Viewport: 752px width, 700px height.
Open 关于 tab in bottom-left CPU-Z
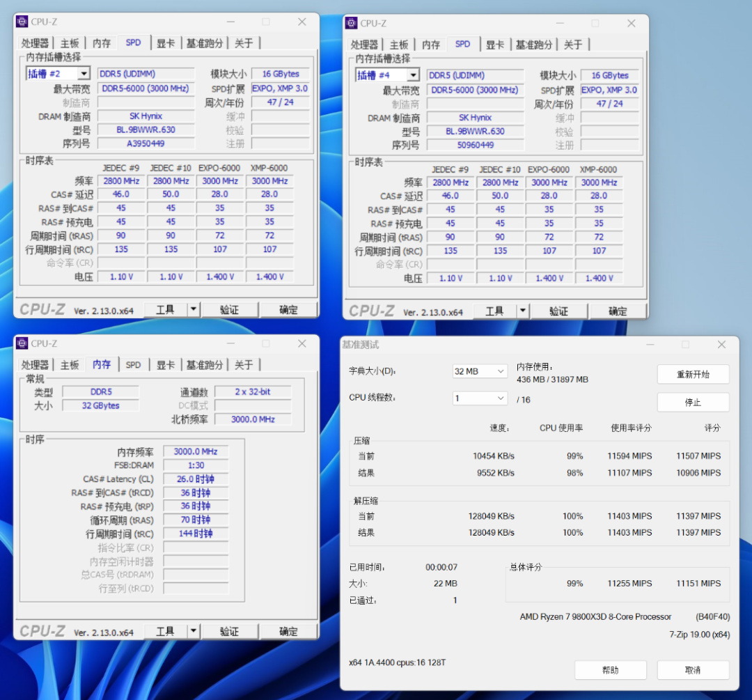pyautogui.click(x=244, y=365)
